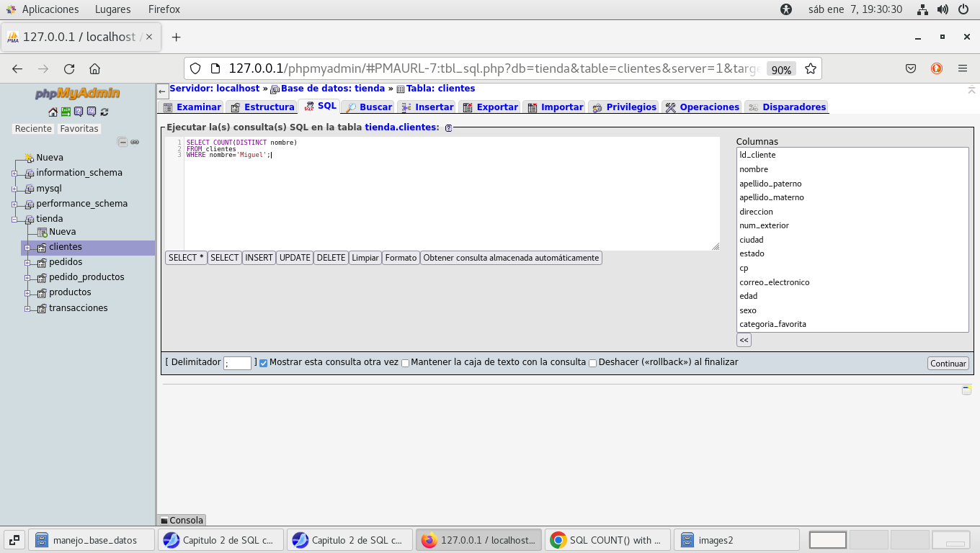Viewport: 980px width, 553px height.
Task: Click the green log out icon
Action: point(66,112)
